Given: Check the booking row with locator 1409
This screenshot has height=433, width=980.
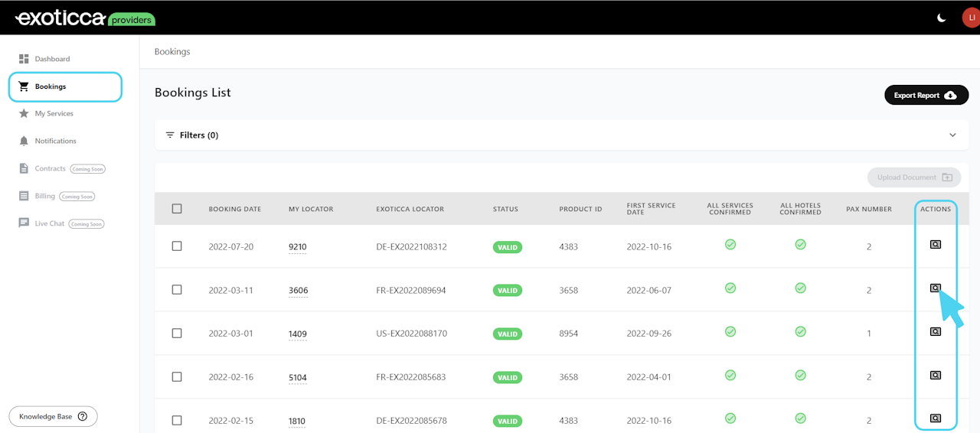Looking at the screenshot, I should [x=177, y=334].
